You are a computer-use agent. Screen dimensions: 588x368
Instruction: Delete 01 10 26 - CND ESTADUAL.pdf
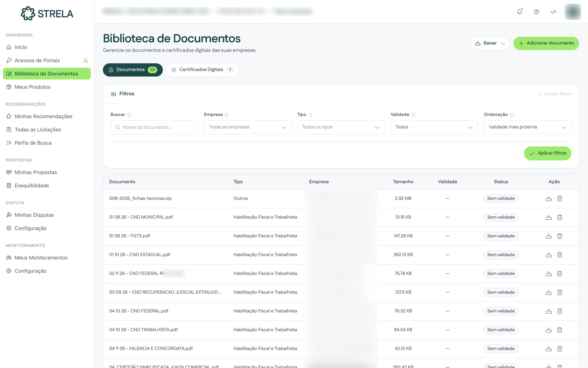(x=560, y=255)
